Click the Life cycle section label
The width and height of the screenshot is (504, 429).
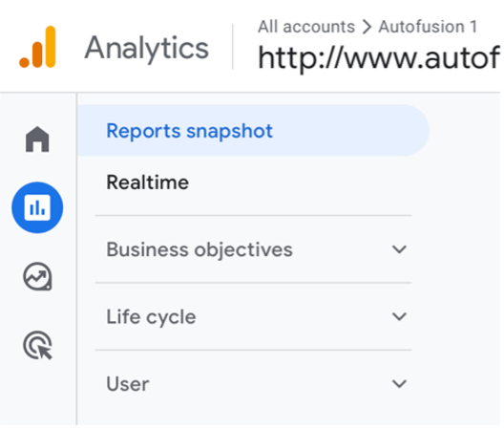151,317
